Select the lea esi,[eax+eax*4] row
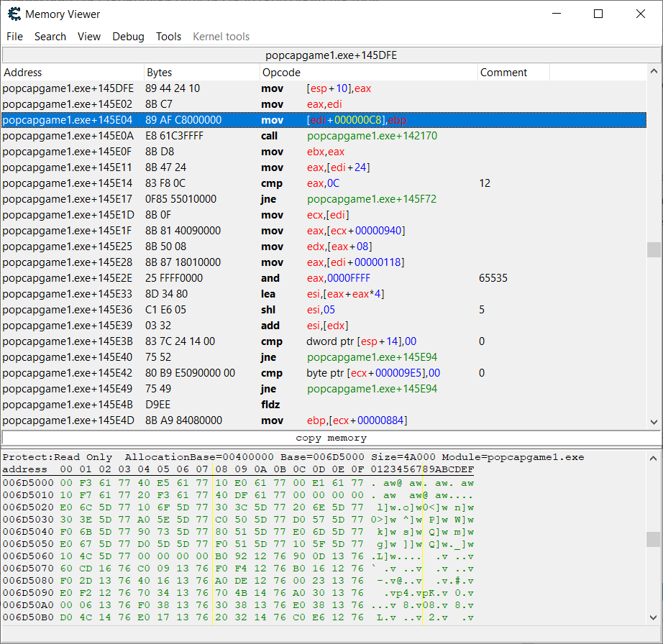Screen dimensions: 663x644 coord(324,294)
